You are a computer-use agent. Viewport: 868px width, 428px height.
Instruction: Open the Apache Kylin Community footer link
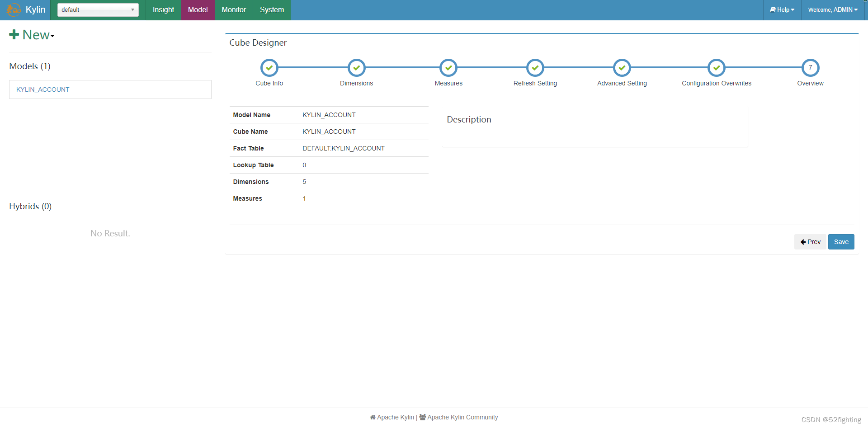[x=458, y=417]
